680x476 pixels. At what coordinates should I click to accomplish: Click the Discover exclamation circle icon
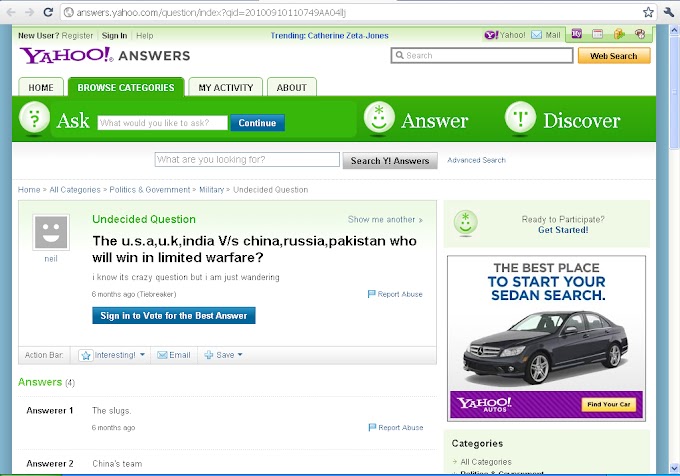(520, 117)
